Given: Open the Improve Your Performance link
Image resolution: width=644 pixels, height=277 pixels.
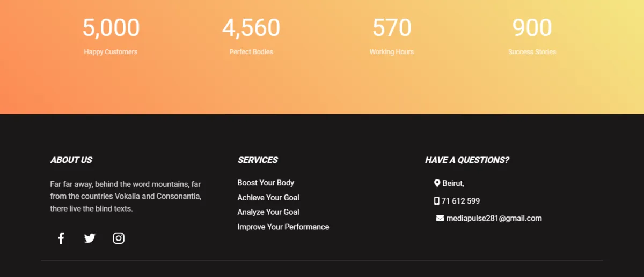Looking at the screenshot, I should coord(283,227).
